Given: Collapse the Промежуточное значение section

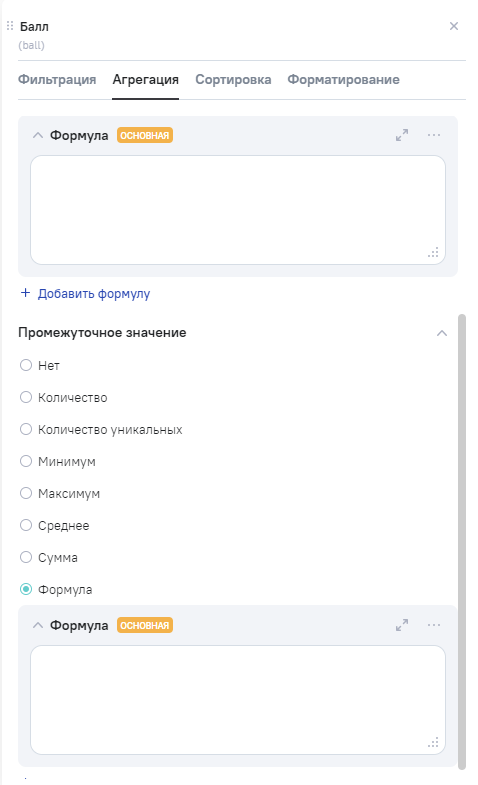Looking at the screenshot, I should pos(442,333).
